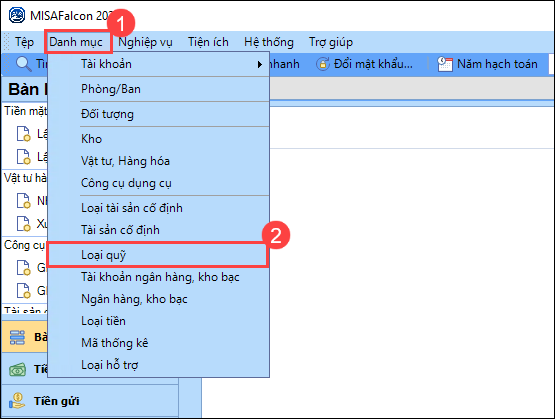Open the Hệ thống menu
Image resolution: width=555 pixels, height=419 pixels.
pyautogui.click(x=269, y=42)
